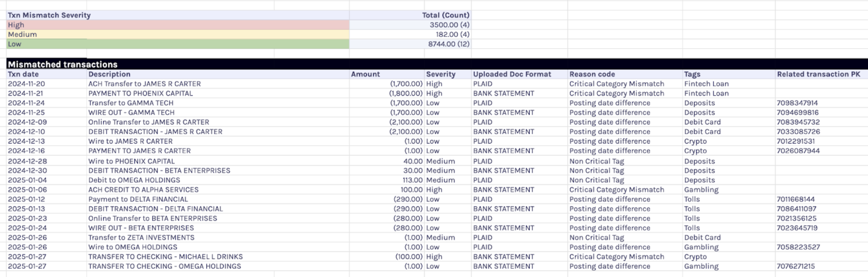The height and width of the screenshot is (277, 868).
Task: Click the green 'Low' severity summary cell
Action: click(178, 44)
